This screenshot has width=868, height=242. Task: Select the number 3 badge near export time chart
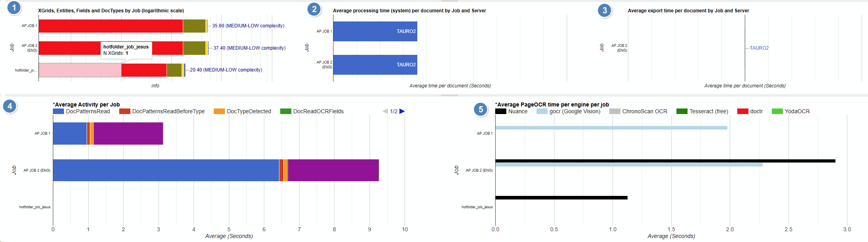(x=605, y=10)
